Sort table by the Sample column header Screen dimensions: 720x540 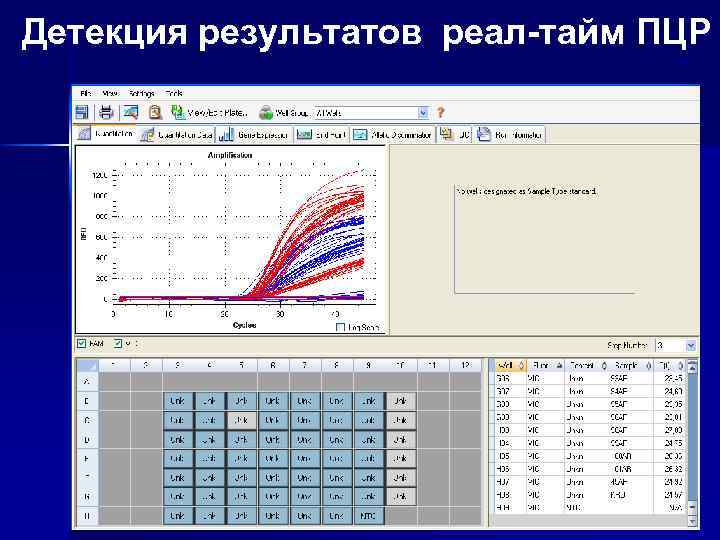coord(631,366)
